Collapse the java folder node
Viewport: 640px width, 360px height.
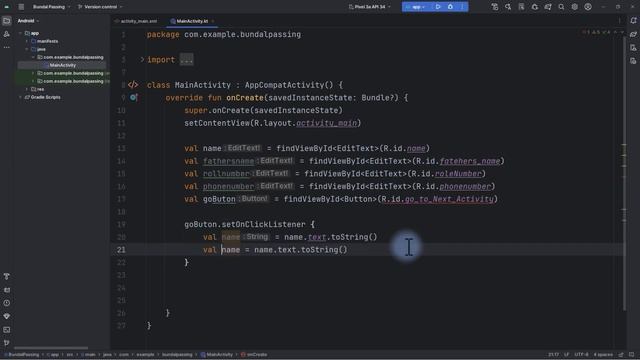tap(27, 49)
